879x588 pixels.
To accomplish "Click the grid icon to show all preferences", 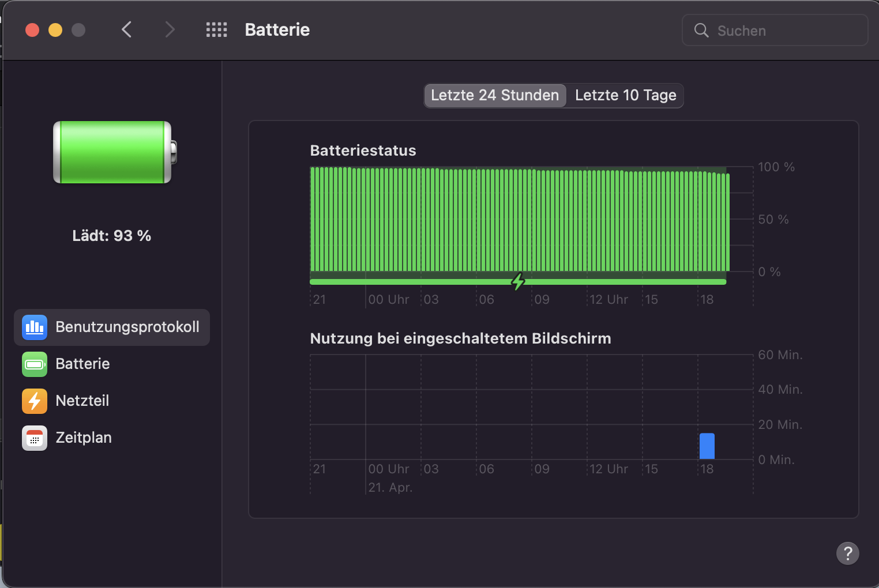I will [x=216, y=30].
